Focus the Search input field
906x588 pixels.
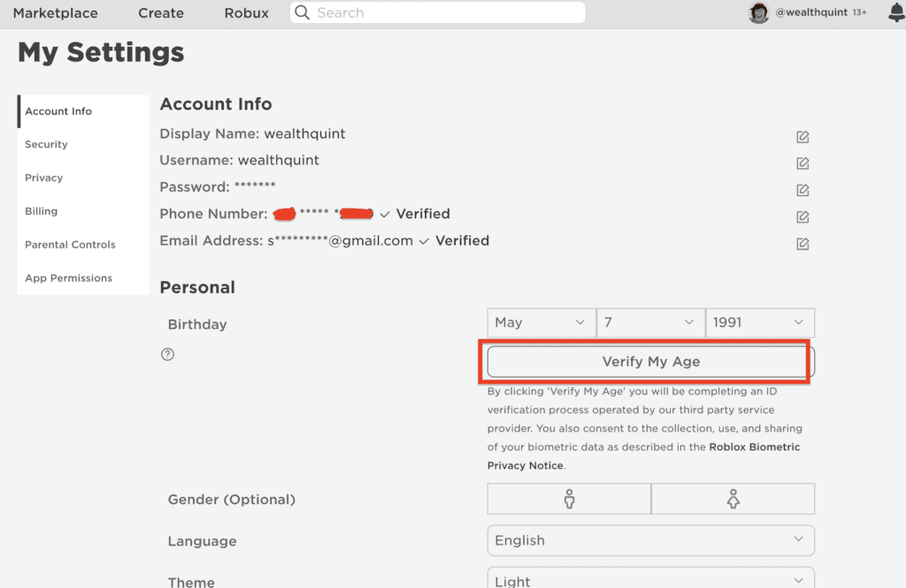click(x=437, y=12)
